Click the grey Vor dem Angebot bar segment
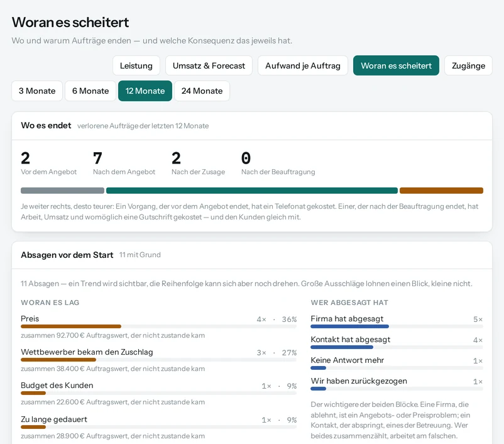Viewport: 504px width, 444px height. (62, 191)
